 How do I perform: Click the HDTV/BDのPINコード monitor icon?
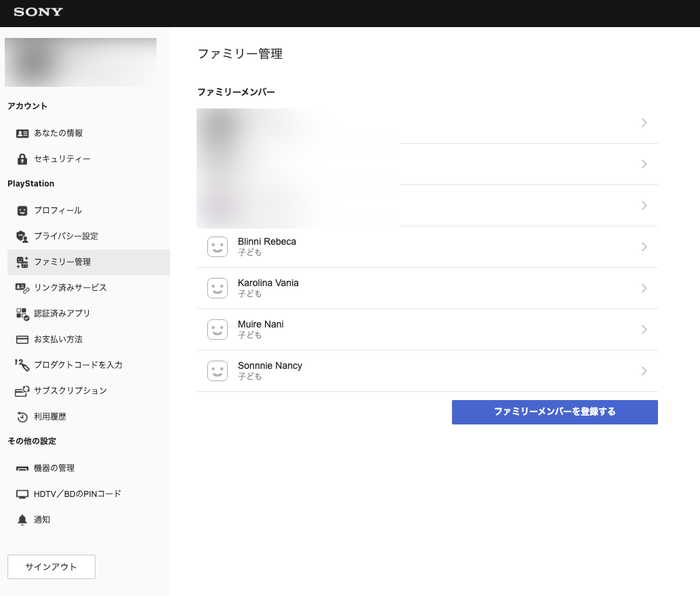(22, 494)
